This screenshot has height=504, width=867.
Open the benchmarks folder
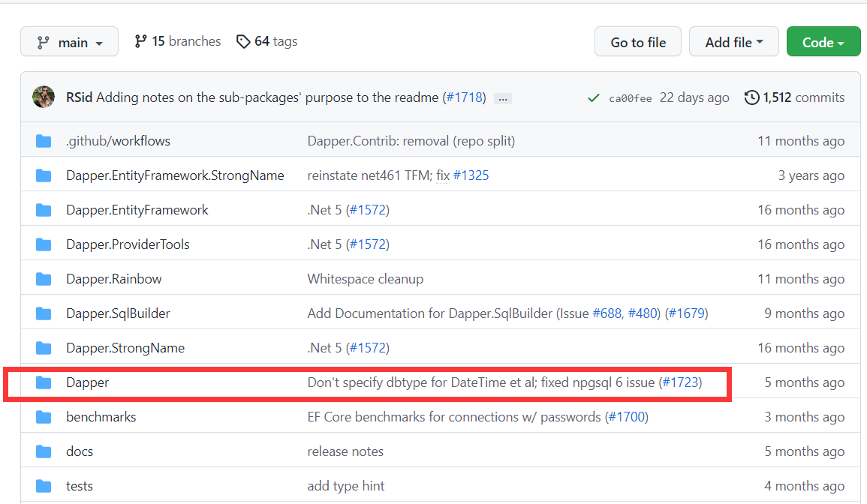101,417
